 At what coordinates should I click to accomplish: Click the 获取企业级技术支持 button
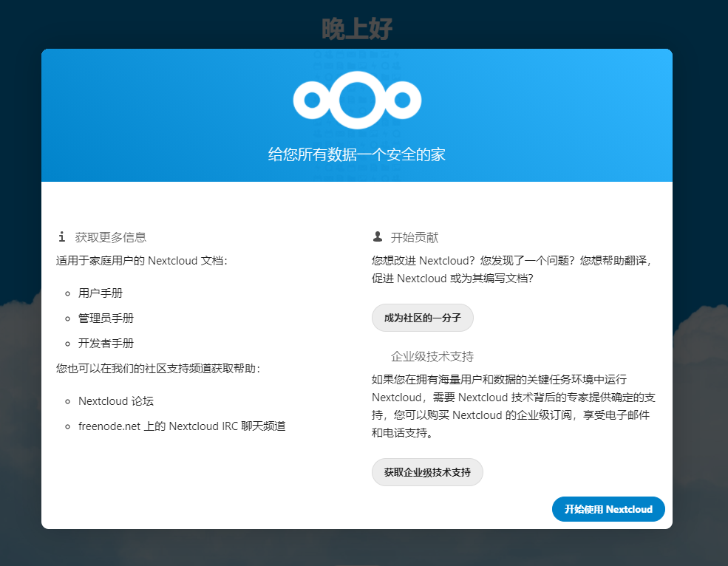click(x=427, y=472)
